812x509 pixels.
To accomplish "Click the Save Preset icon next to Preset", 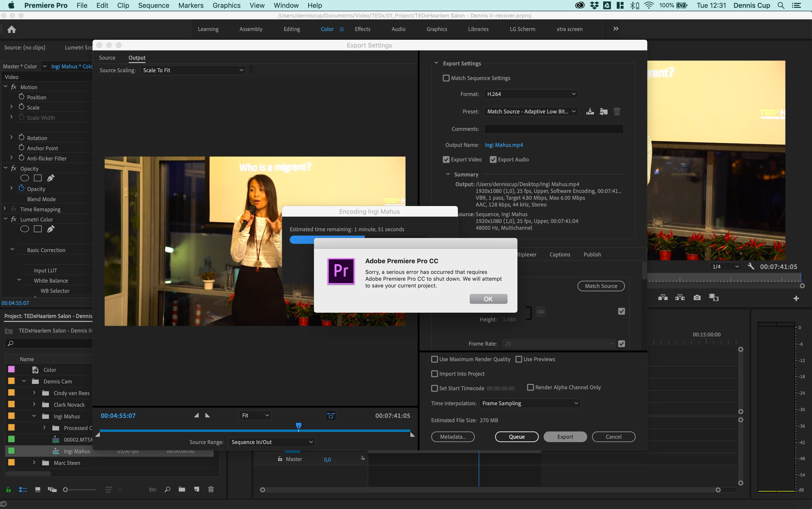I will coord(590,111).
